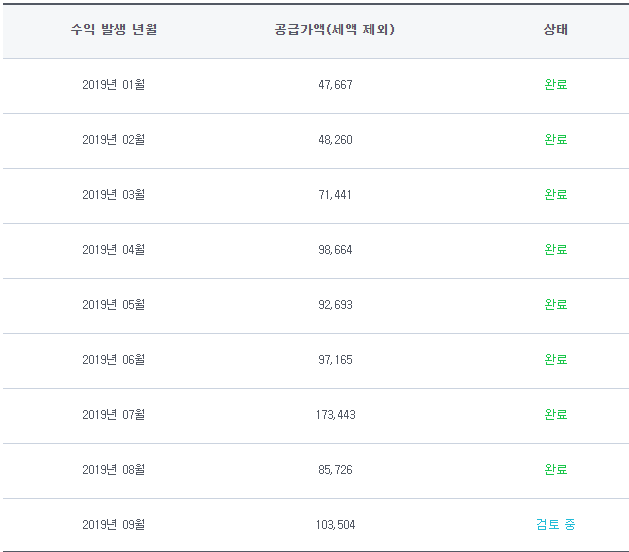Select the 2019년 09월 date cell

[x=114, y=525]
